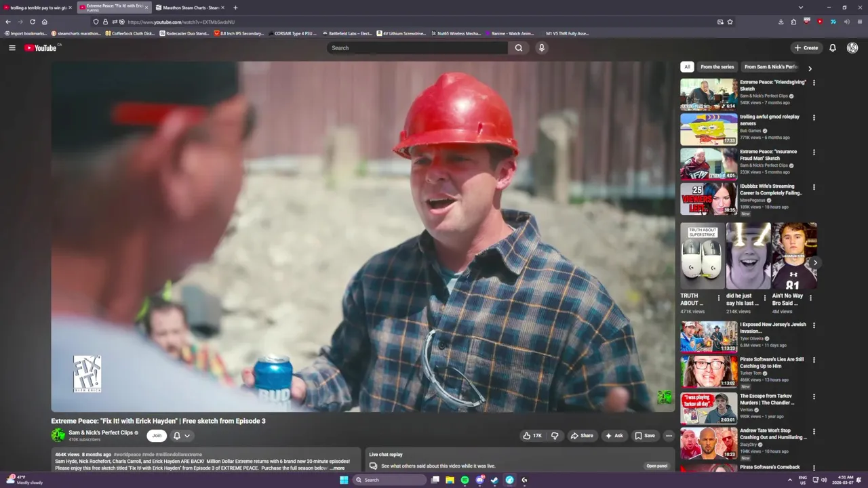Open the channel watermark on video
The width and height of the screenshot is (868, 488).
[664, 397]
